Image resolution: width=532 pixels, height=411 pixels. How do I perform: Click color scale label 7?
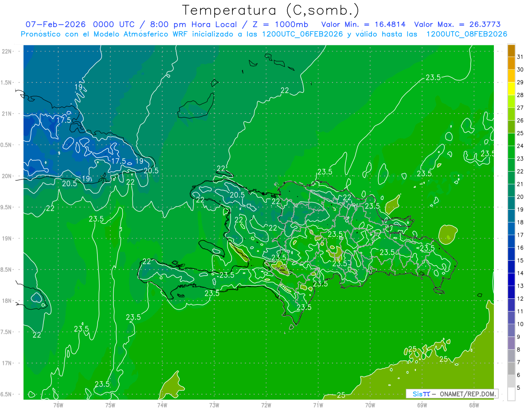click(518, 362)
